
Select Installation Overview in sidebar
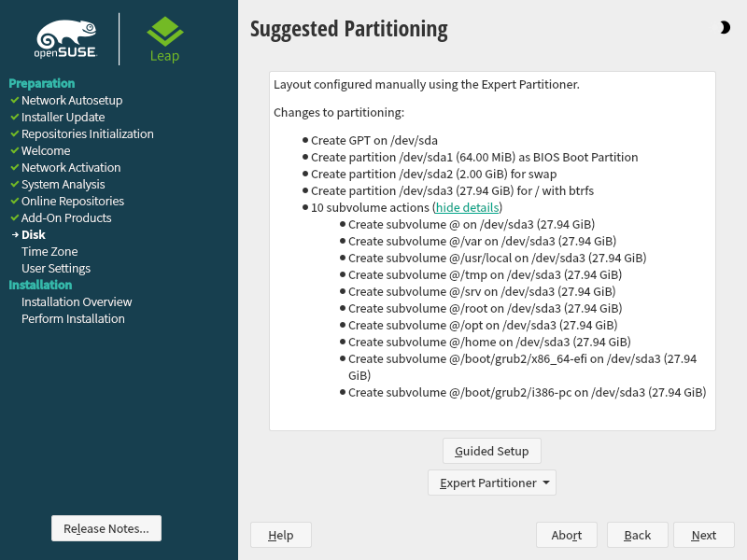tap(77, 301)
